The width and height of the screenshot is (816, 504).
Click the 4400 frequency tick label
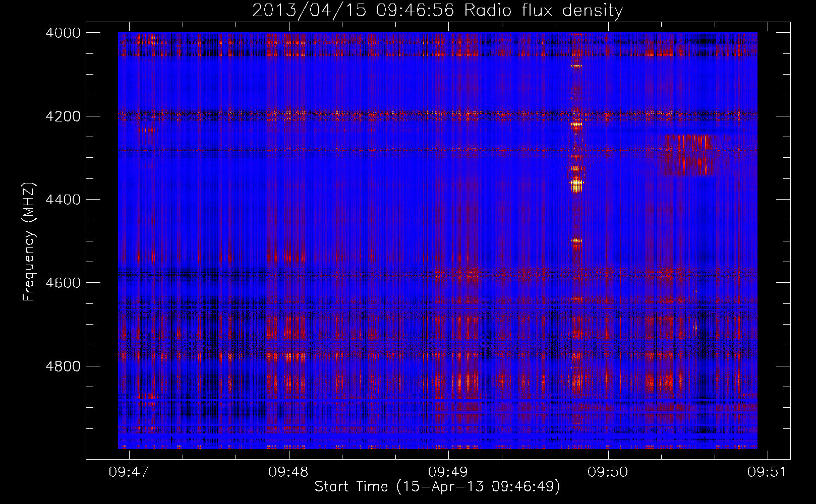pyautogui.click(x=63, y=200)
